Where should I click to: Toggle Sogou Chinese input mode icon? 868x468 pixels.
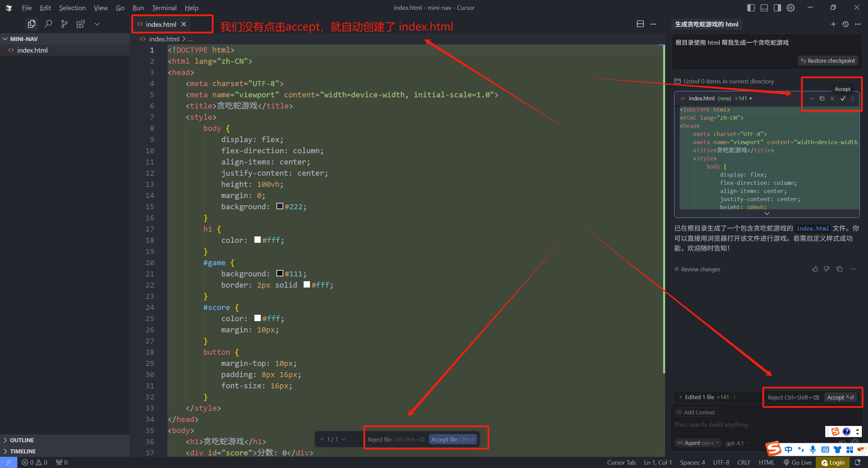tap(789, 450)
